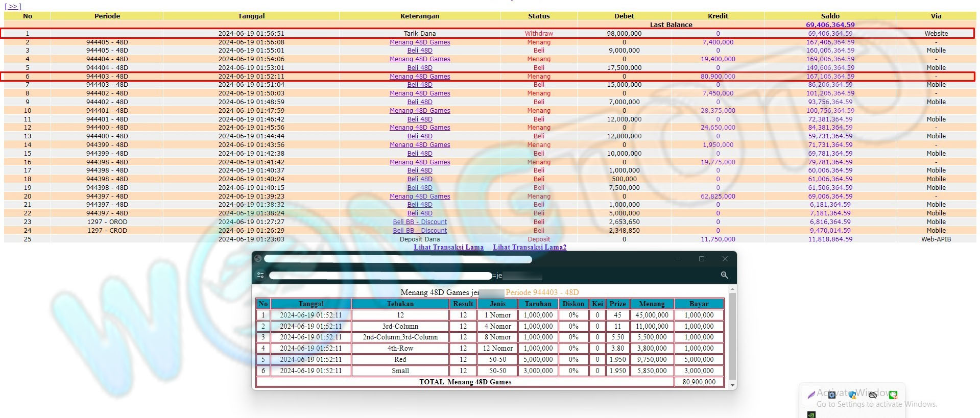Open the Windows Security shield tray icon
980x418 pixels.
[852, 395]
